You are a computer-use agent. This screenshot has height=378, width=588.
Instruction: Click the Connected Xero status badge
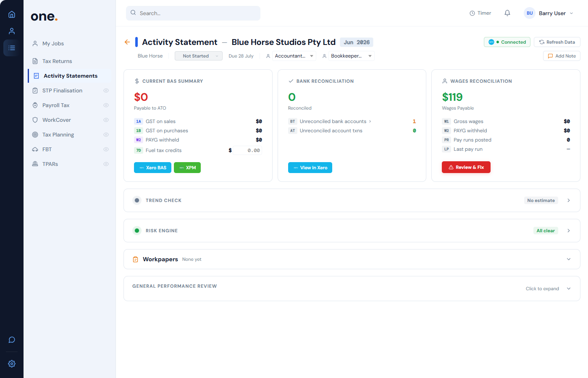[x=507, y=42]
